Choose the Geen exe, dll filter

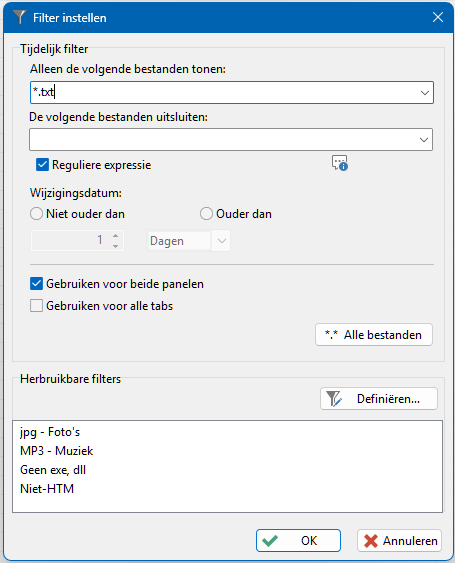(x=53, y=470)
